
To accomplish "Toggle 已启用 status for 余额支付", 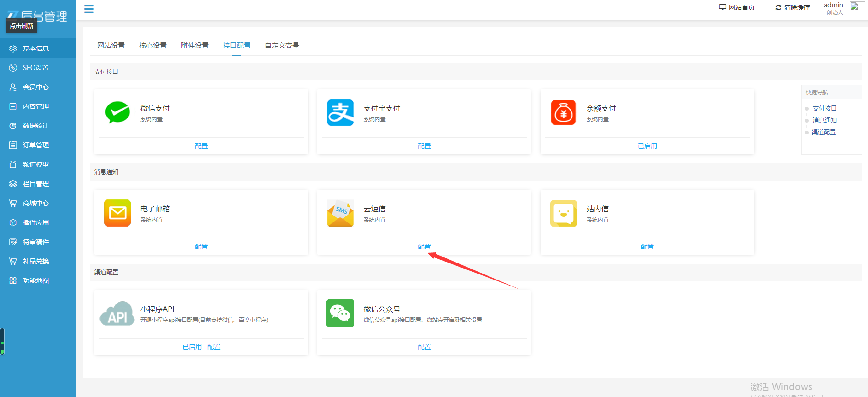I will tap(647, 146).
